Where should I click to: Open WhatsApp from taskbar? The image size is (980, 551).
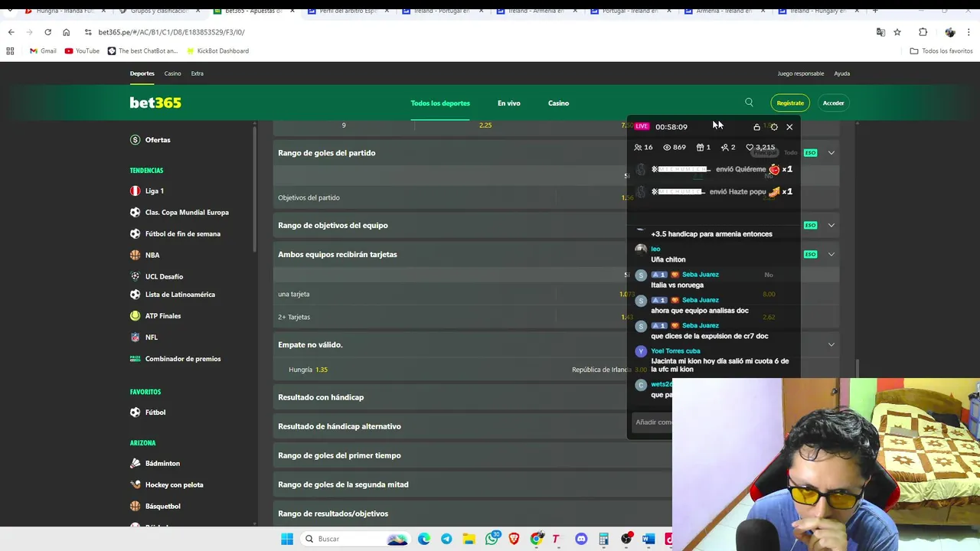[x=492, y=539]
